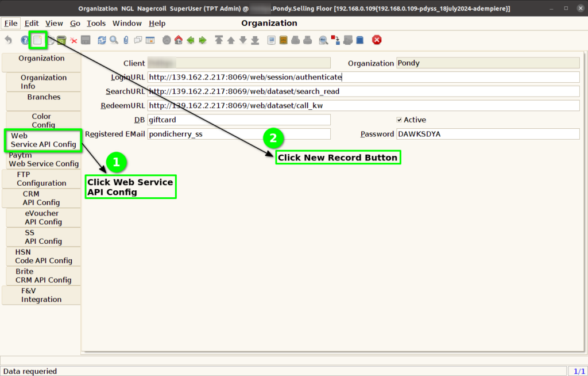Viewport: 588px width, 376px height.
Task: Click the 'Data requeried' status message
Action: (30, 371)
